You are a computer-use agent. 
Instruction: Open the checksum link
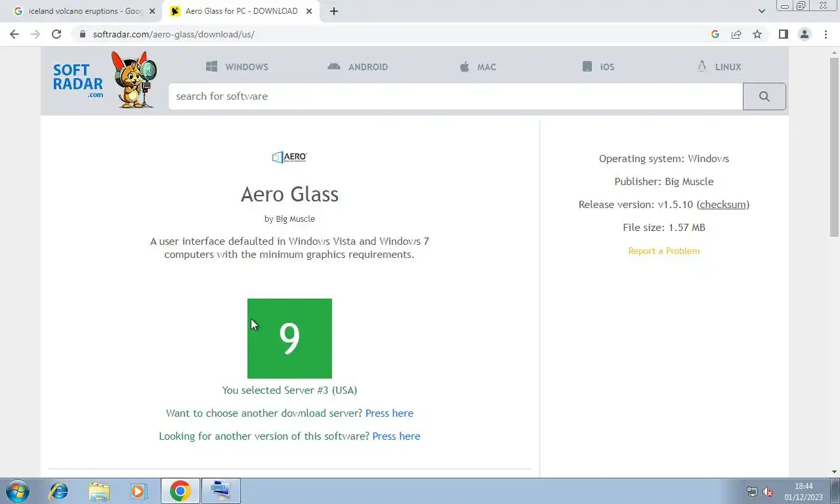(723, 205)
